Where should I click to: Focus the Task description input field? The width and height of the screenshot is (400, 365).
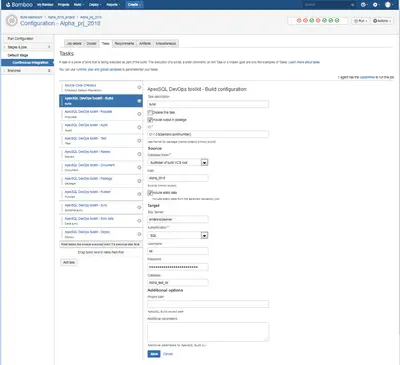tap(208, 104)
